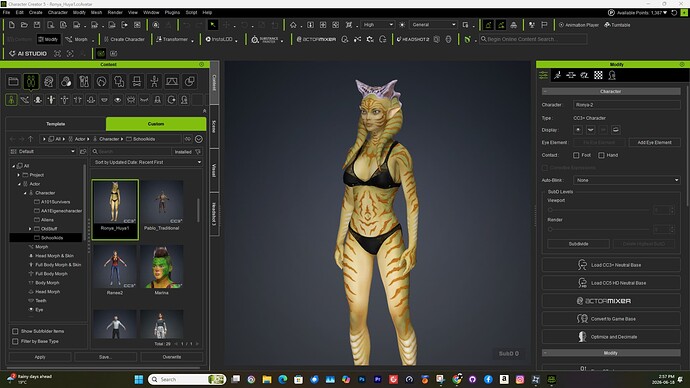This screenshot has width=690, height=388.
Task: Check Show Subfolder Items
Action: (15, 331)
